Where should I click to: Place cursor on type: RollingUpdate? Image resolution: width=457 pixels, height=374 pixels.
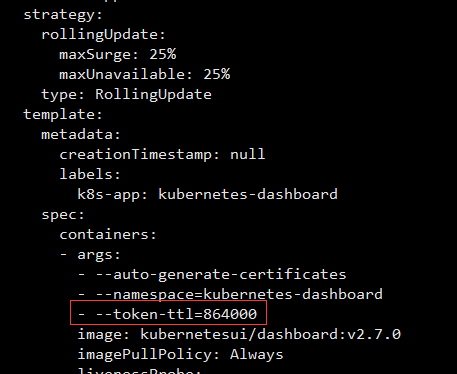coord(126,95)
